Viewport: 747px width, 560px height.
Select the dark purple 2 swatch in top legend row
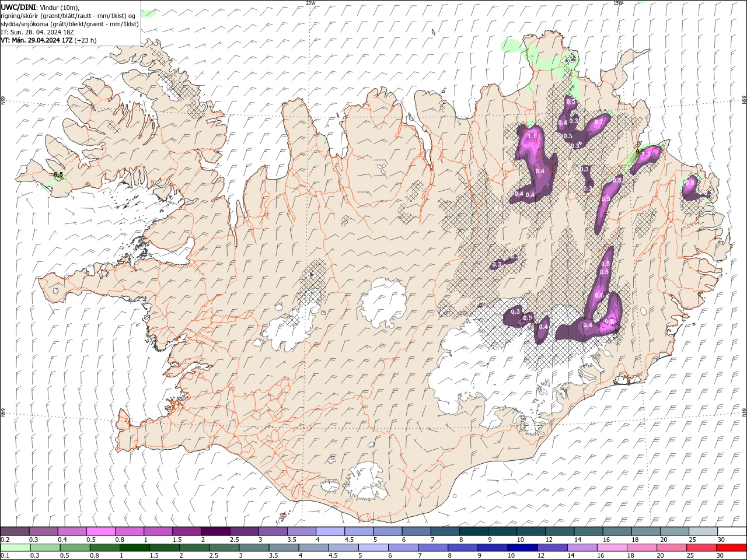tap(215, 531)
